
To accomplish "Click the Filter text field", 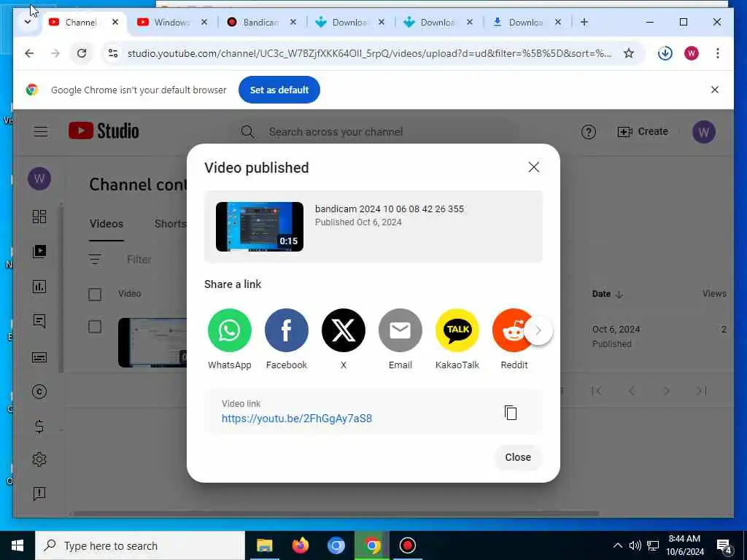I will [x=139, y=260].
